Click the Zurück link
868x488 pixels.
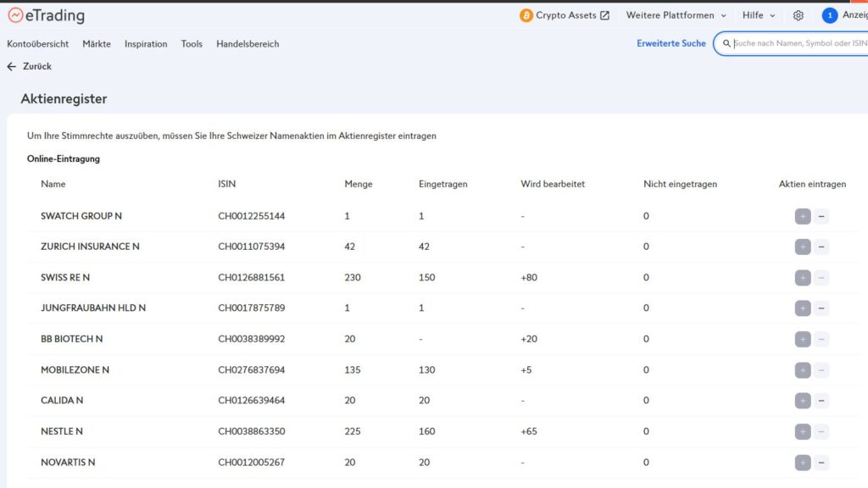37,66
